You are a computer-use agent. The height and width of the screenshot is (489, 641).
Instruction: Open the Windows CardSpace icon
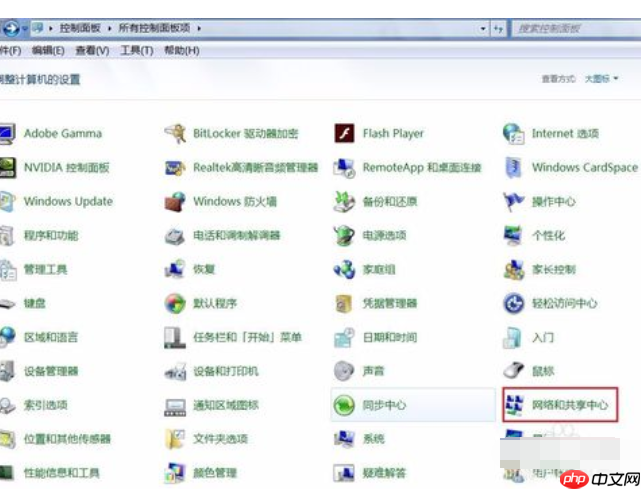tap(513, 168)
